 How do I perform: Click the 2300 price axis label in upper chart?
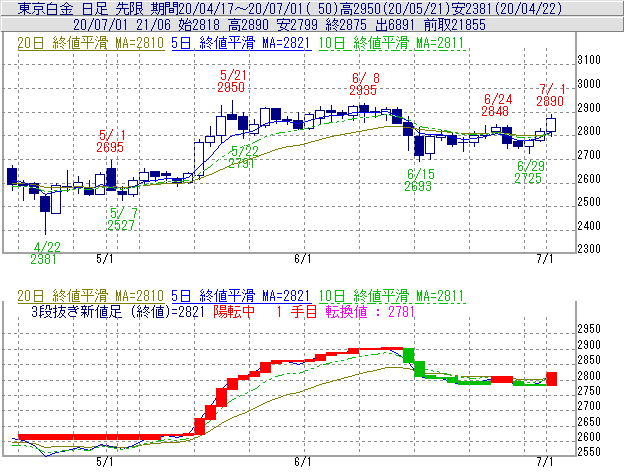(x=589, y=249)
